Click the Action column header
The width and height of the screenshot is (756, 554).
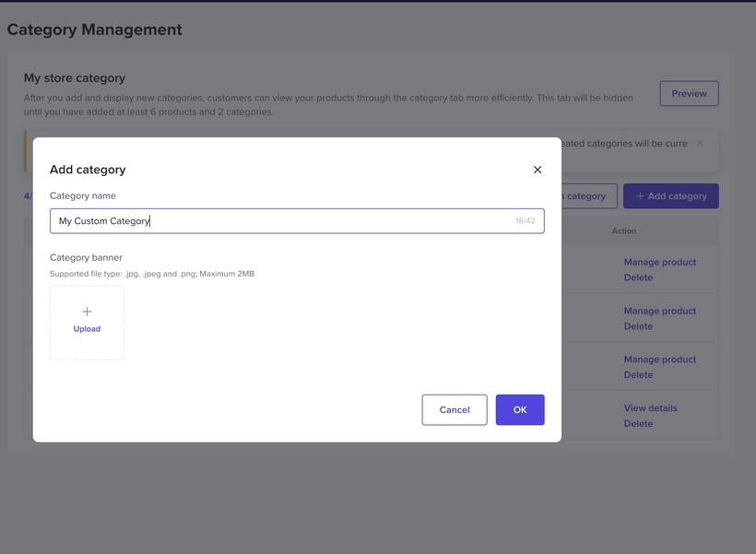pos(624,231)
